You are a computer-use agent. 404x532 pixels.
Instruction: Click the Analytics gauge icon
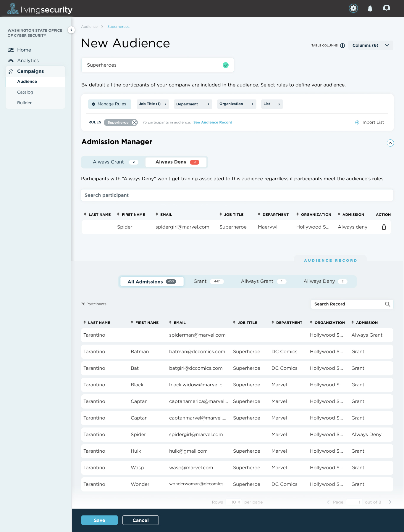click(11, 61)
